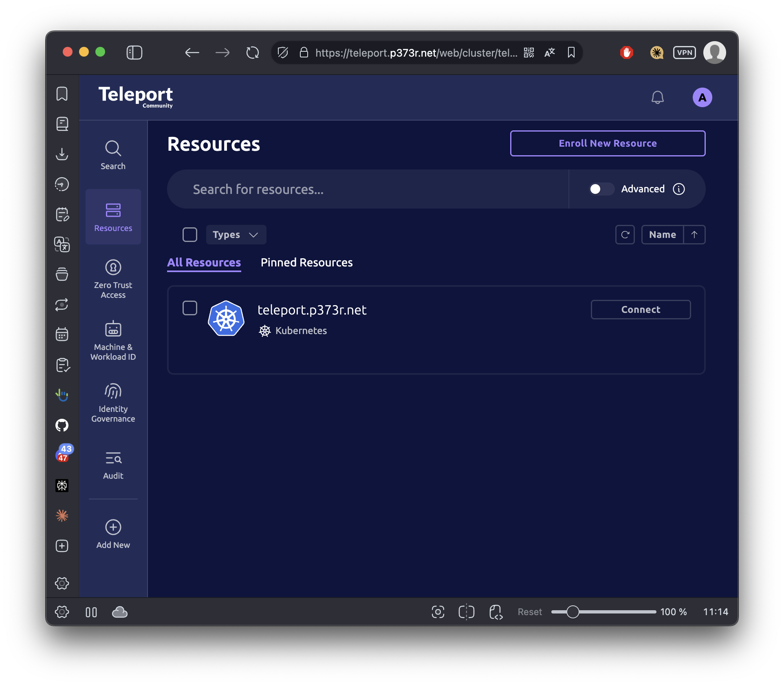Refresh the resources list
This screenshot has height=686, width=784.
(x=625, y=235)
